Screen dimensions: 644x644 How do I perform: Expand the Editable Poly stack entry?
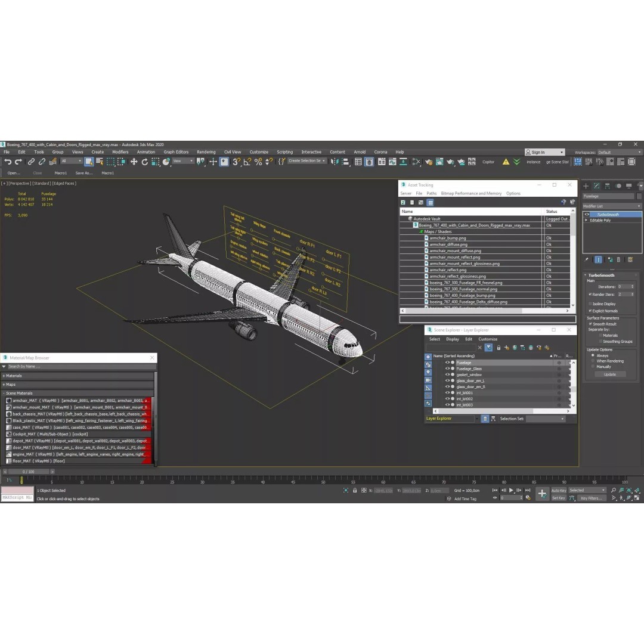tap(586, 221)
